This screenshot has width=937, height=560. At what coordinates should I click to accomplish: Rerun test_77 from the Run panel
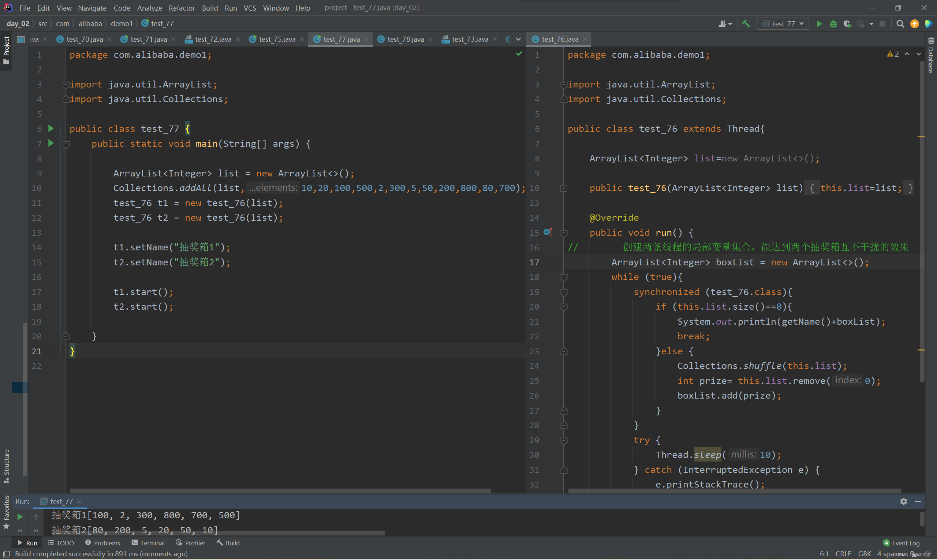coord(20,516)
